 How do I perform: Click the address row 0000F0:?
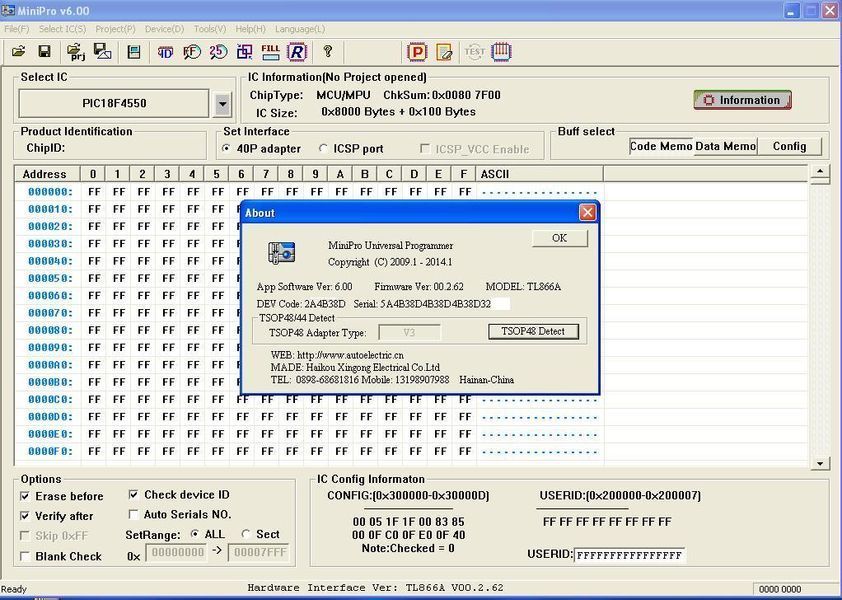click(x=50, y=451)
